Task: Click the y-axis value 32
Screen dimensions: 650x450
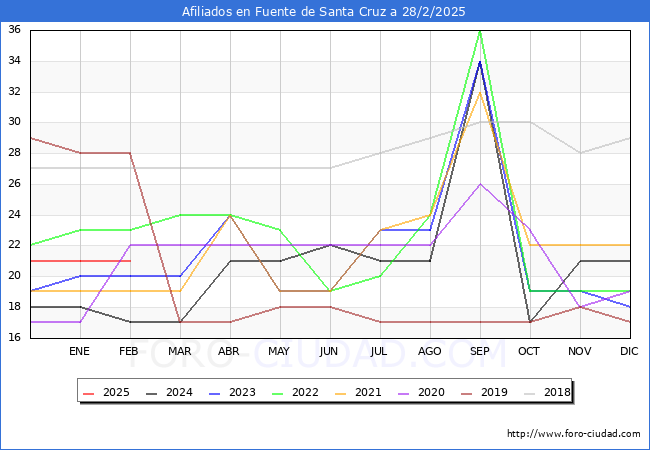Action: 15,91
